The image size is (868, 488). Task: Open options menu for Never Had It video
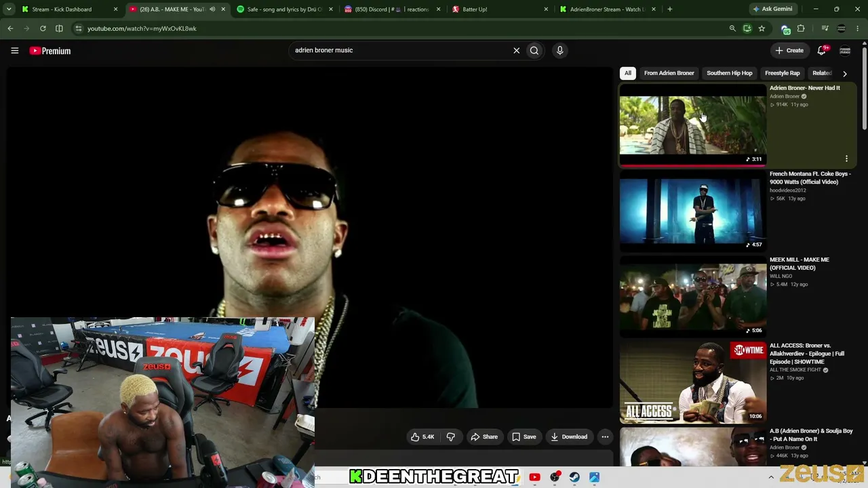[x=846, y=159]
